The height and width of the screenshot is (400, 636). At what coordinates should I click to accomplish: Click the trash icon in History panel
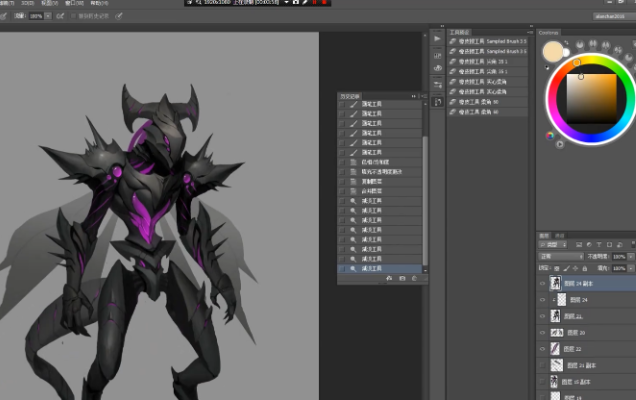(416, 279)
